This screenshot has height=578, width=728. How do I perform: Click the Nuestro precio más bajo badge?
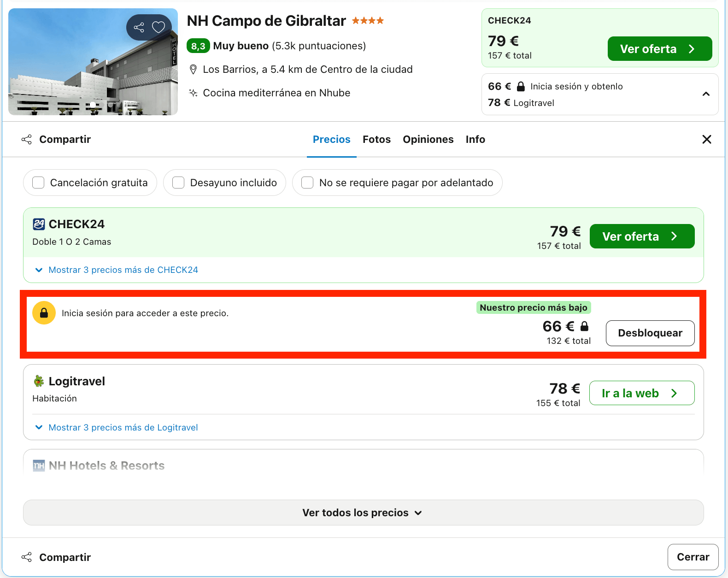point(534,307)
